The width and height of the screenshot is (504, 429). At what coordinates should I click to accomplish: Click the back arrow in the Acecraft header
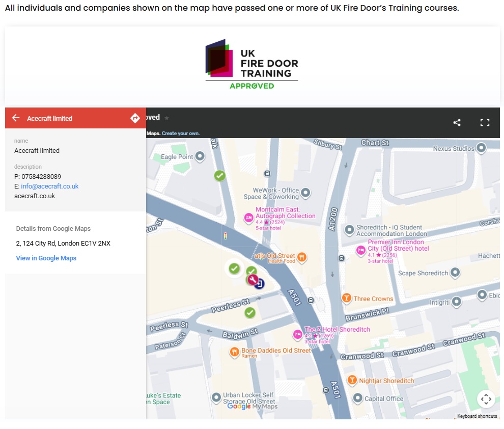pyautogui.click(x=16, y=118)
